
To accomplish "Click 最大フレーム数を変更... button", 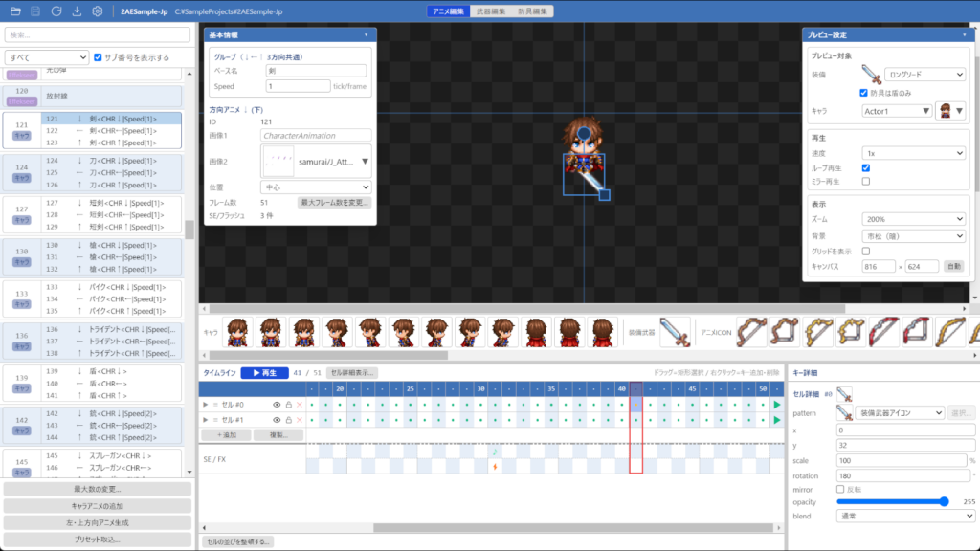I will point(334,203).
